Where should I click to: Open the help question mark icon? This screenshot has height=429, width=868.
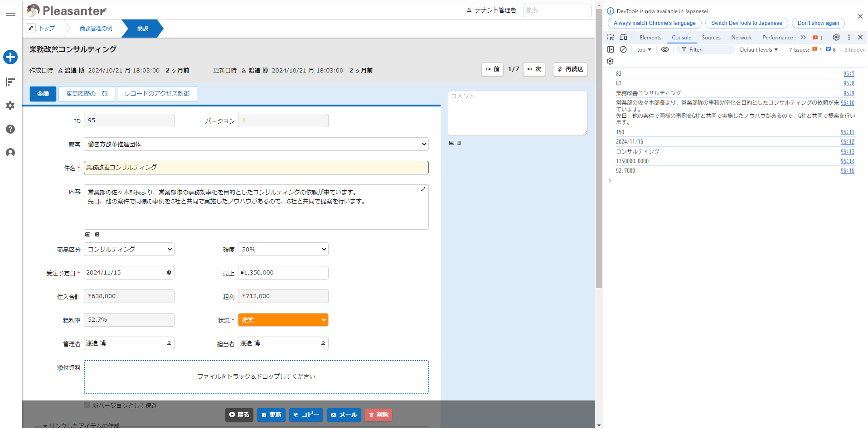pos(10,129)
